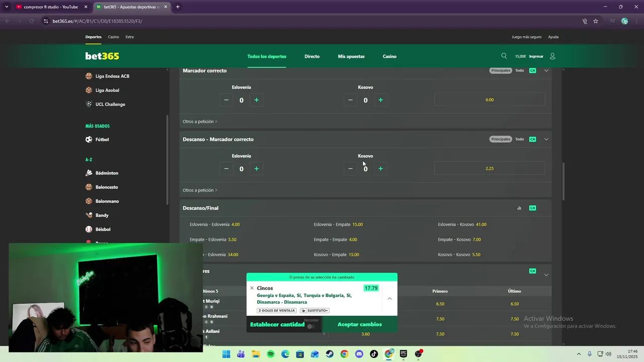The height and width of the screenshot is (362, 644).
Task: Click the Ingresar link
Action: [x=536, y=56]
